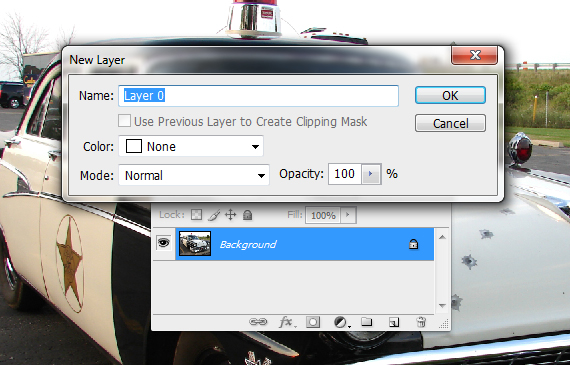Screen dimensions: 570x365
Task: Hide the Background layer with eye icon
Action: 164,242
